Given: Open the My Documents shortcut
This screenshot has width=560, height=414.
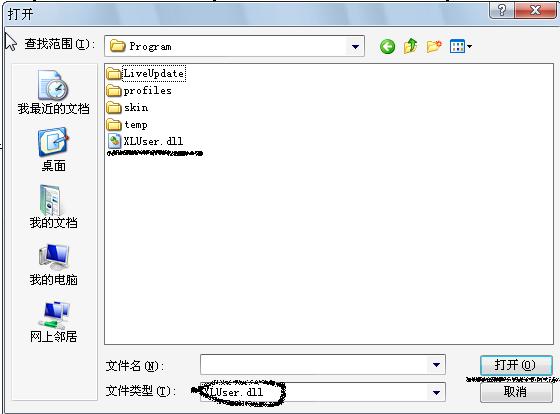Looking at the screenshot, I should (54, 206).
